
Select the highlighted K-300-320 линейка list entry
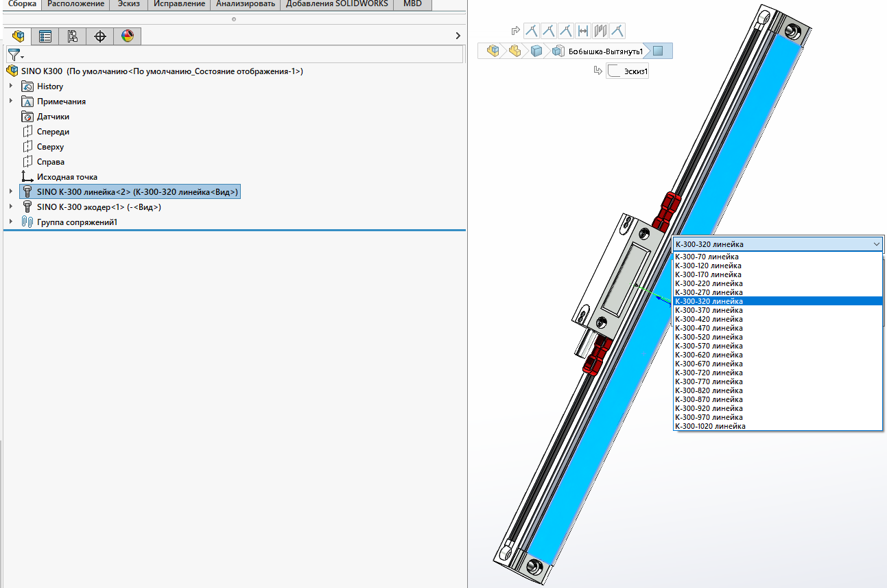click(778, 301)
